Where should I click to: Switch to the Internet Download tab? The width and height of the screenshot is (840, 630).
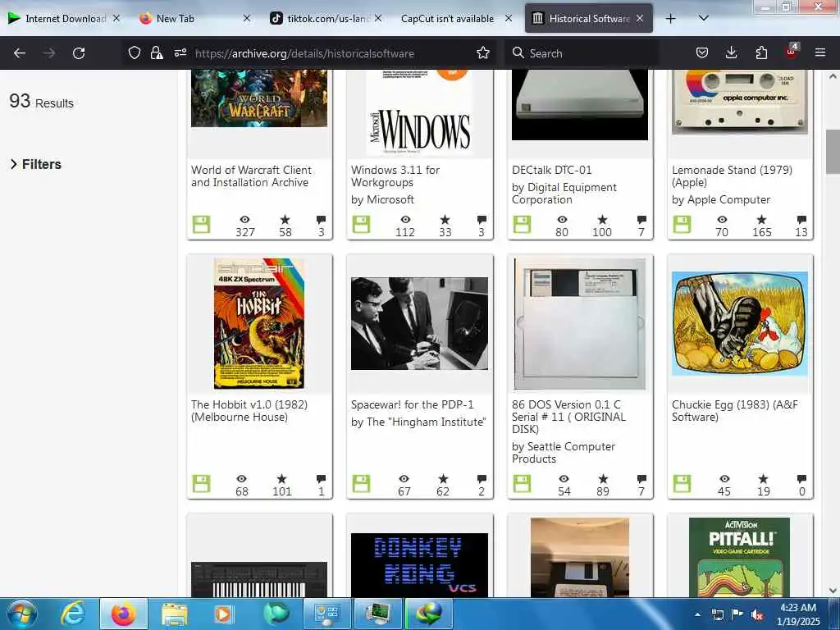64,19
